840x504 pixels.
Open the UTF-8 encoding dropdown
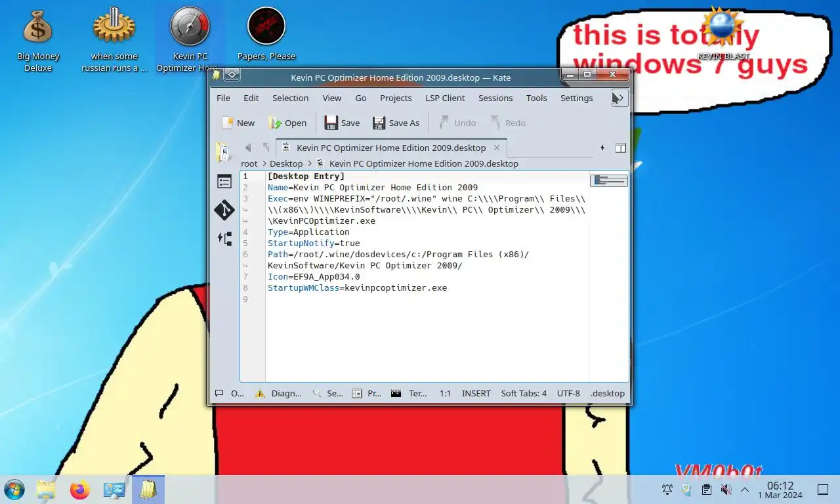pos(568,393)
